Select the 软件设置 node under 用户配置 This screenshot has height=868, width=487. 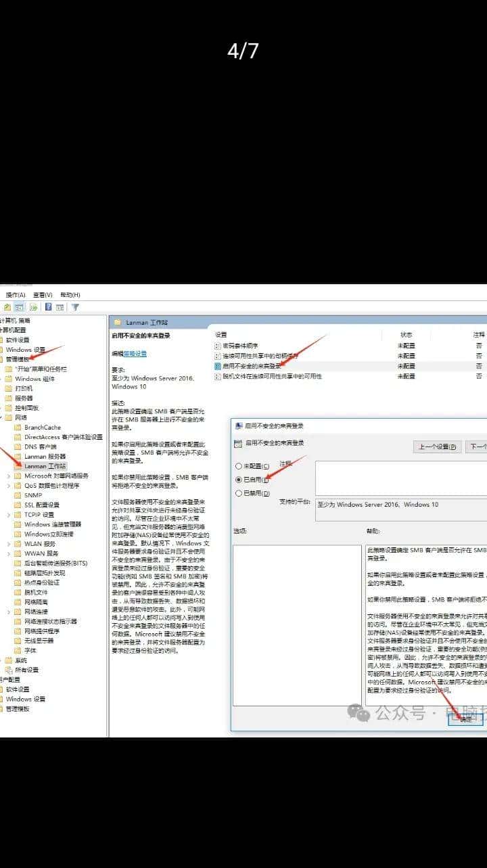18,689
